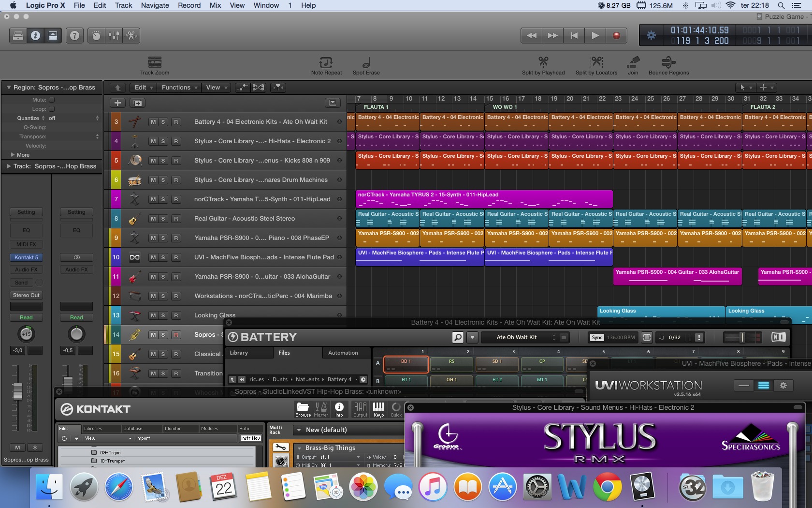Screen dimensions: 812x508
Task: Click the left channel strip Send button
Action: (21, 283)
